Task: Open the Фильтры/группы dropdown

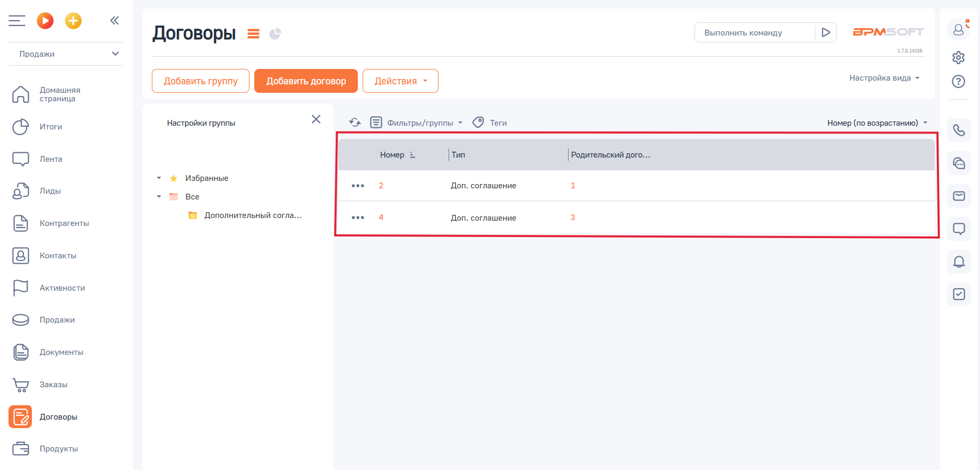Action: tap(417, 123)
